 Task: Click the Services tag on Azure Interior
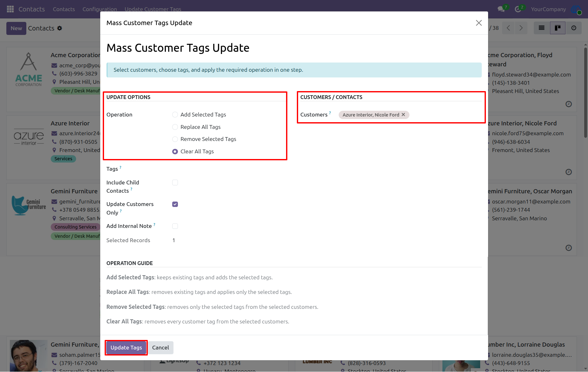pos(63,159)
